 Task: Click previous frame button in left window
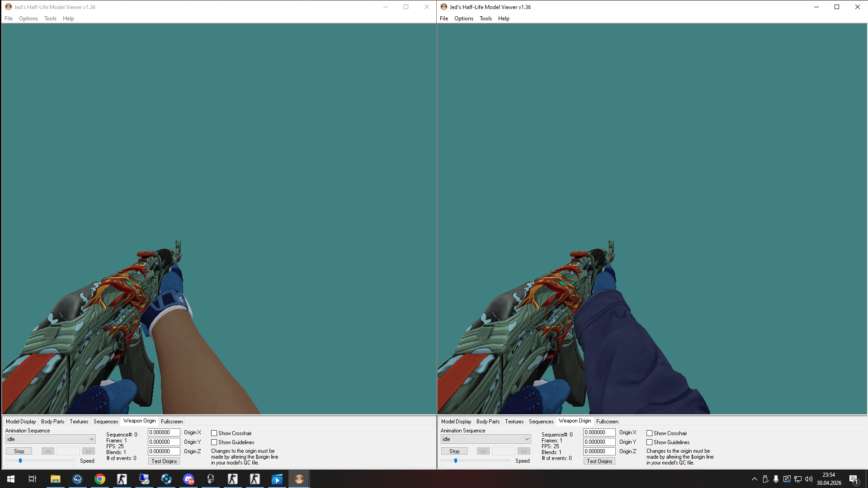point(48,451)
